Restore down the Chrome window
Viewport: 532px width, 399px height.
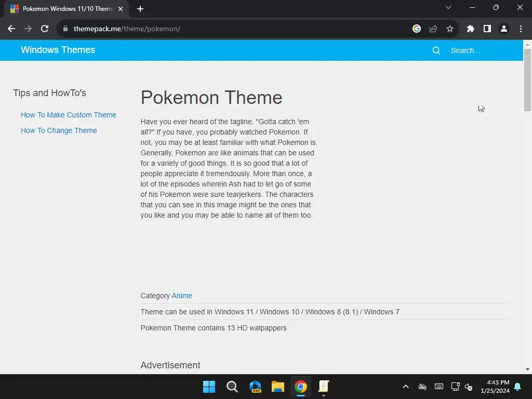[496, 7]
